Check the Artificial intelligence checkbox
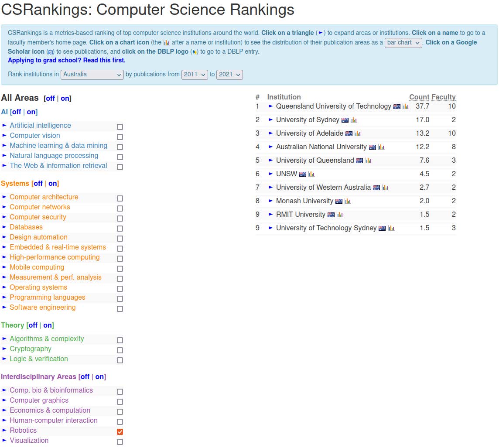The height and width of the screenshot is (448, 499). (120, 127)
